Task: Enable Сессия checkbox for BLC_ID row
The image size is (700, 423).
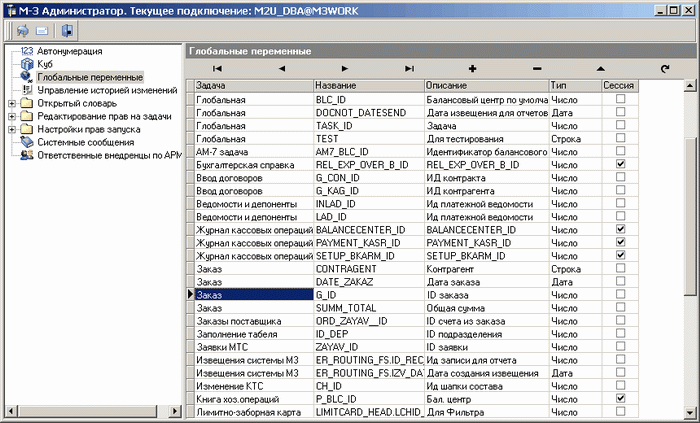Action: pos(621,100)
